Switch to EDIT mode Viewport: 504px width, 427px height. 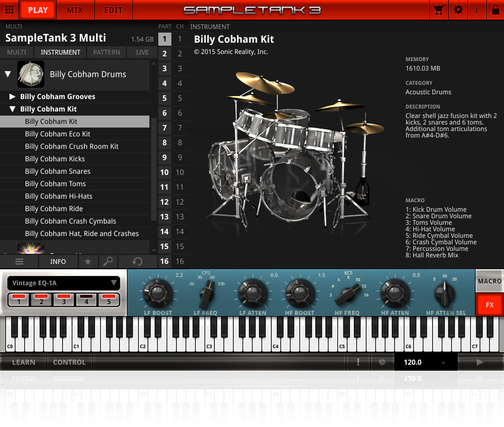(113, 10)
